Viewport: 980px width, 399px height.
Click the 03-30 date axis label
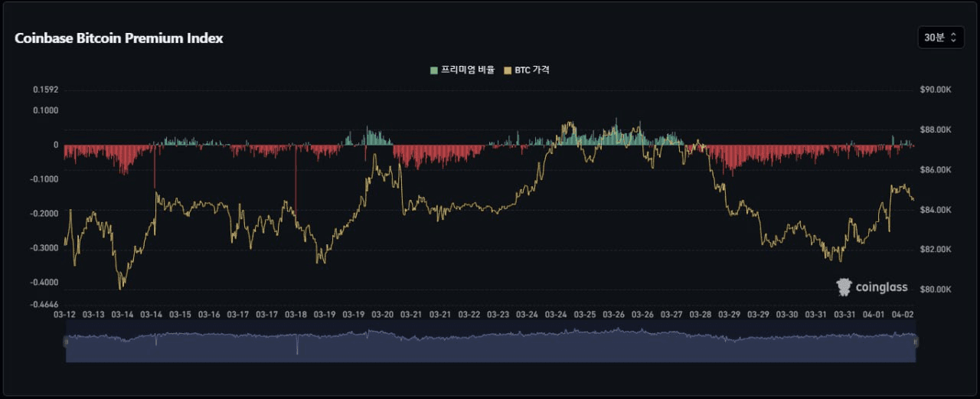(x=787, y=315)
